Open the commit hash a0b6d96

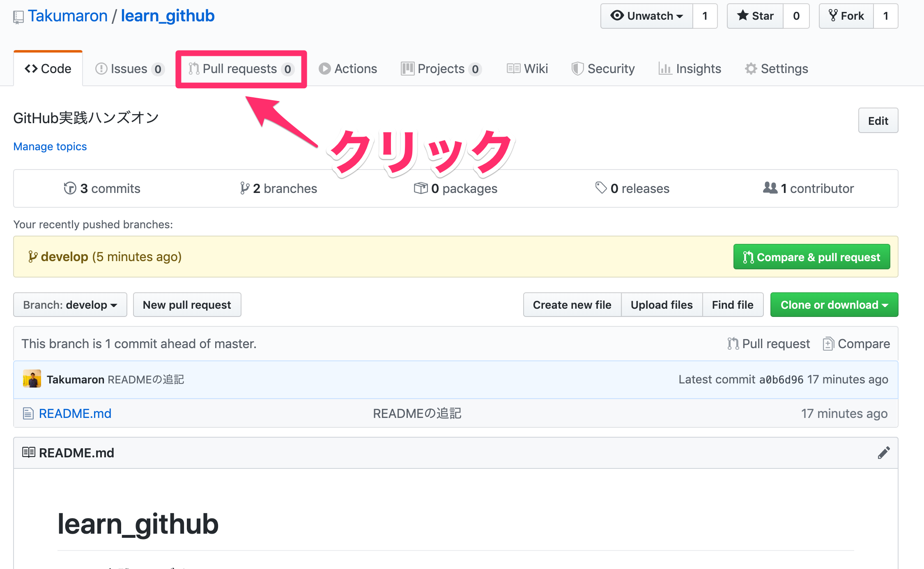point(781,380)
